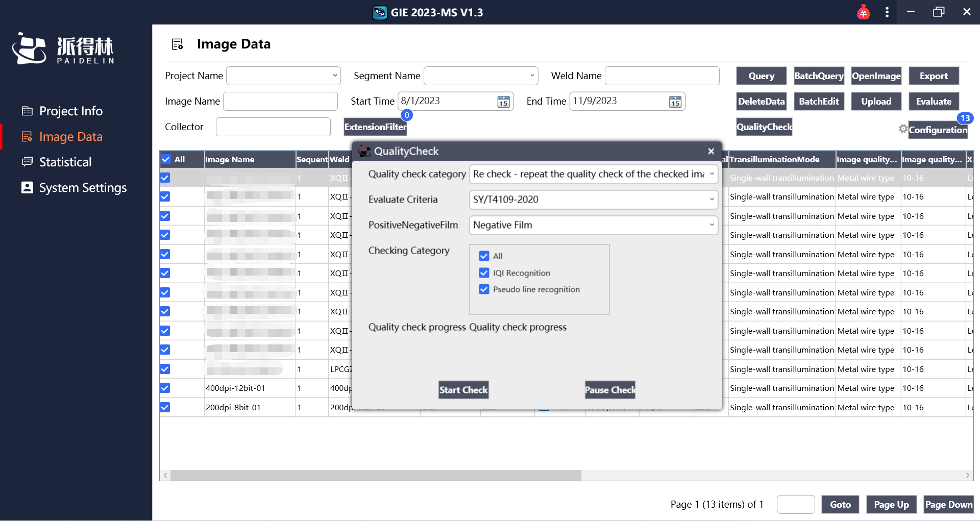The image size is (980, 521).
Task: Sort by Image Name column header
Action: [250, 159]
